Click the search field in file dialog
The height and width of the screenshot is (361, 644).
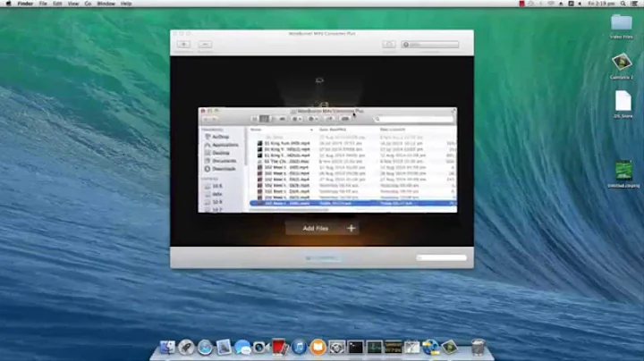click(413, 119)
